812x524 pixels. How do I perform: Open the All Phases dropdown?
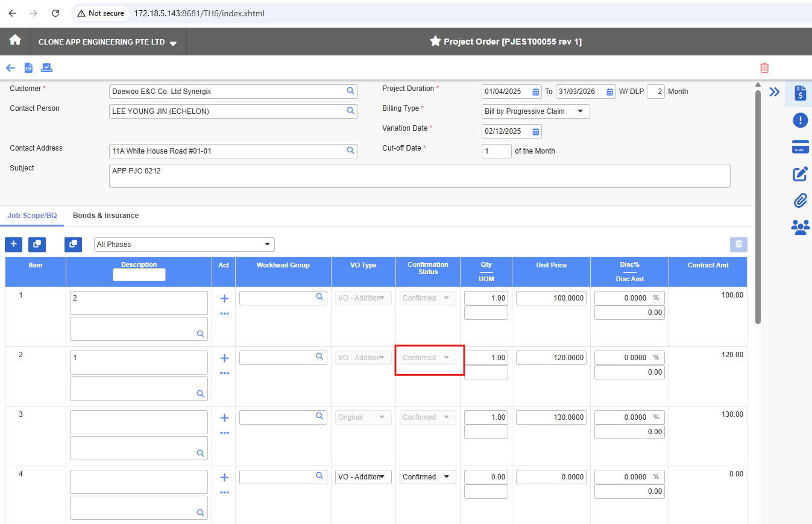(184, 245)
